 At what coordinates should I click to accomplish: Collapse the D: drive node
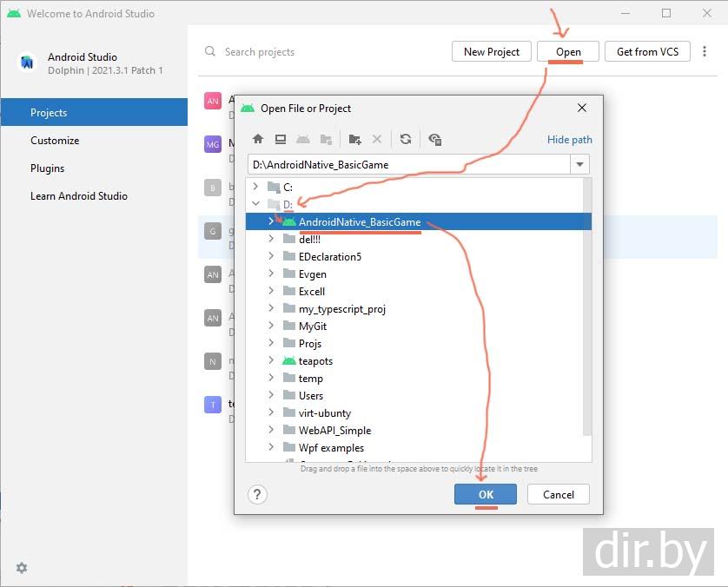coord(255,204)
